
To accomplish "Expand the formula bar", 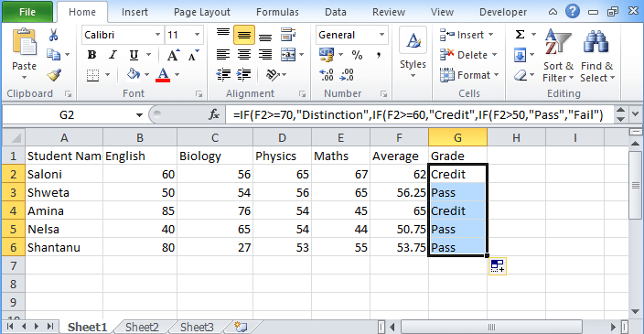I will click(636, 114).
